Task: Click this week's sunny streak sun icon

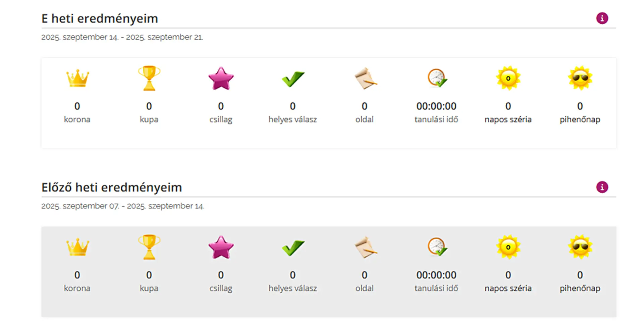Action: click(508, 78)
